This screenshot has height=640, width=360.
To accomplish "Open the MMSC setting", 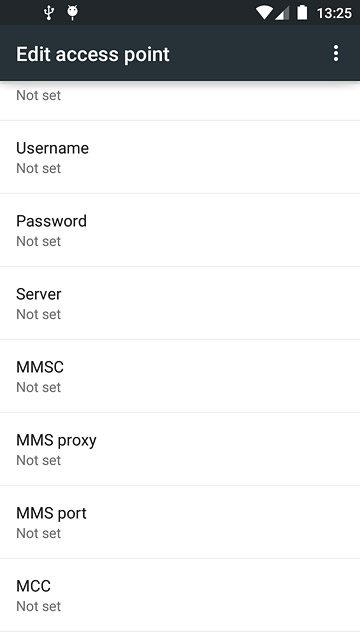I will pos(180,376).
